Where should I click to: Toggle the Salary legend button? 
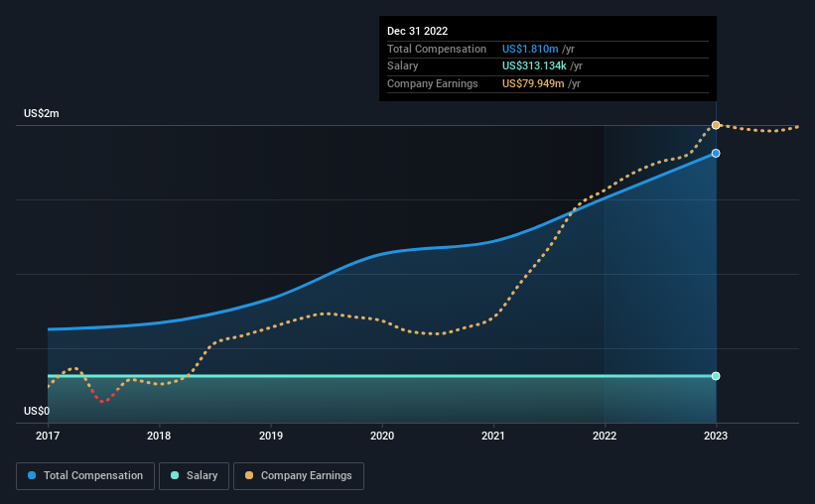(194, 476)
